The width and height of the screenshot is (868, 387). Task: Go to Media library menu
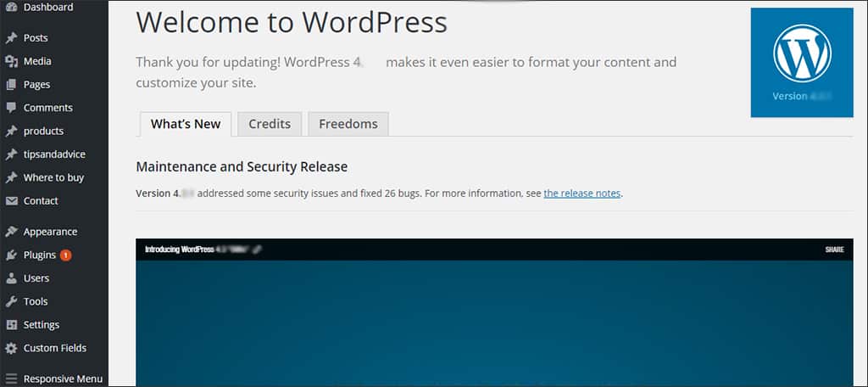pos(37,62)
